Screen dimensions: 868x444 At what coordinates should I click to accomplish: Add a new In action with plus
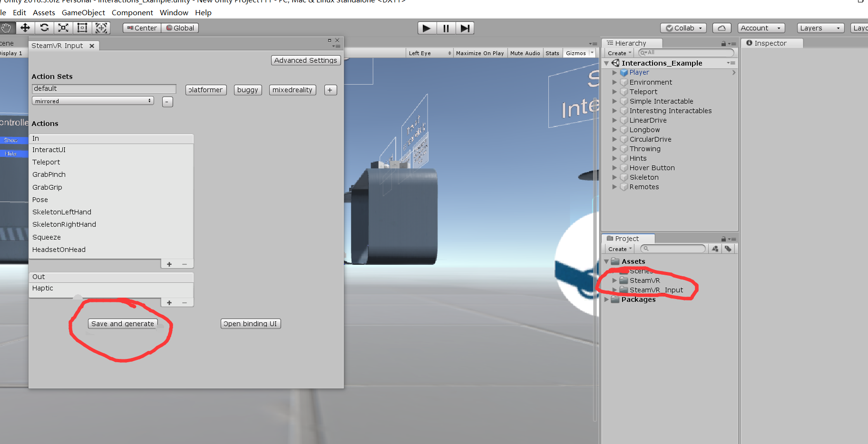pos(169,264)
